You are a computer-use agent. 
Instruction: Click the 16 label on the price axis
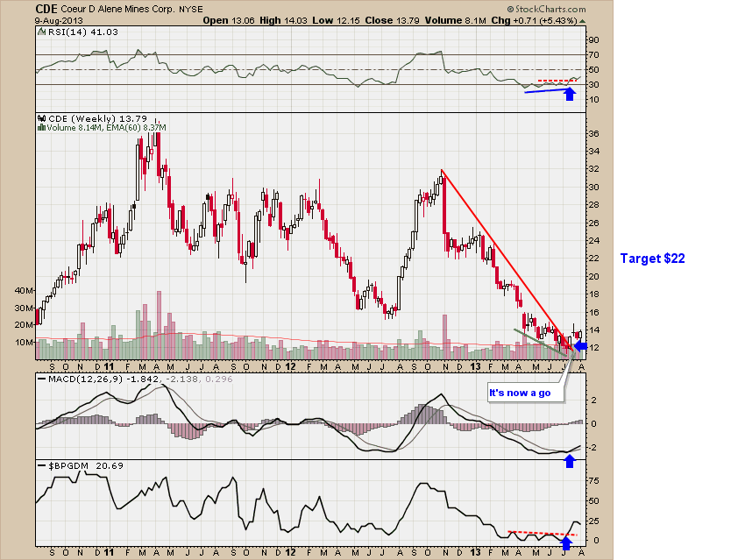coord(594,313)
